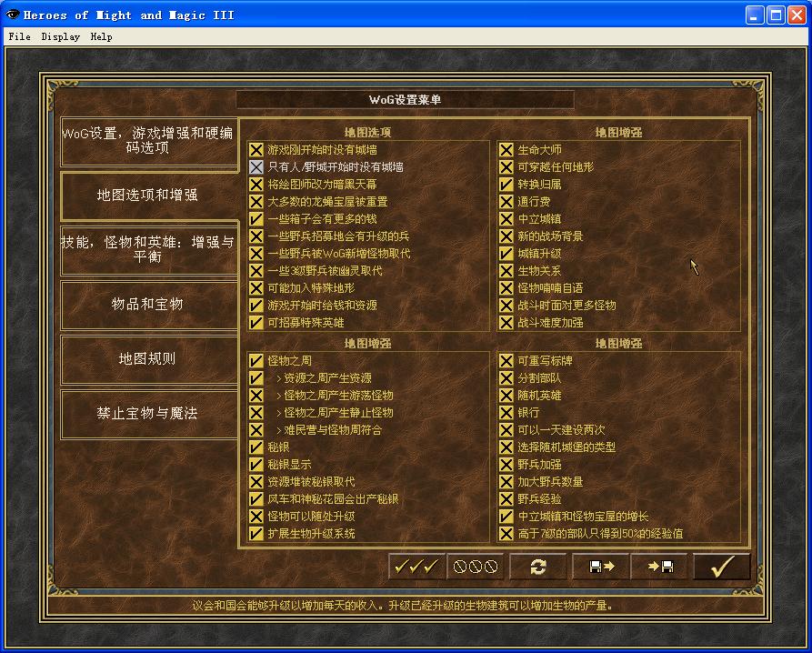
Task: Enable the 生命大师 option
Action: (x=506, y=150)
